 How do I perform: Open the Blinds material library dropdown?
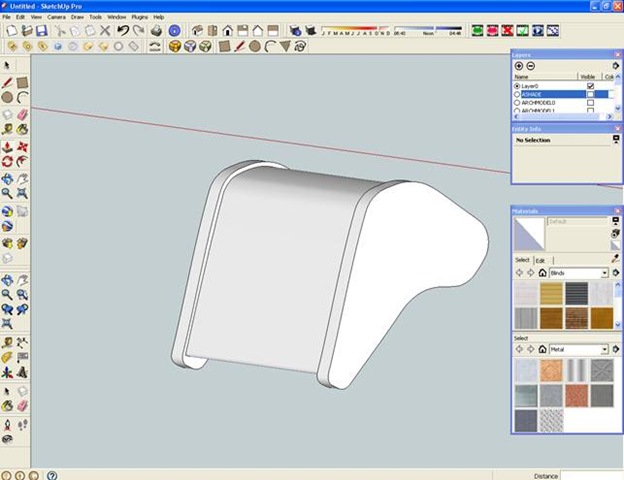605,273
